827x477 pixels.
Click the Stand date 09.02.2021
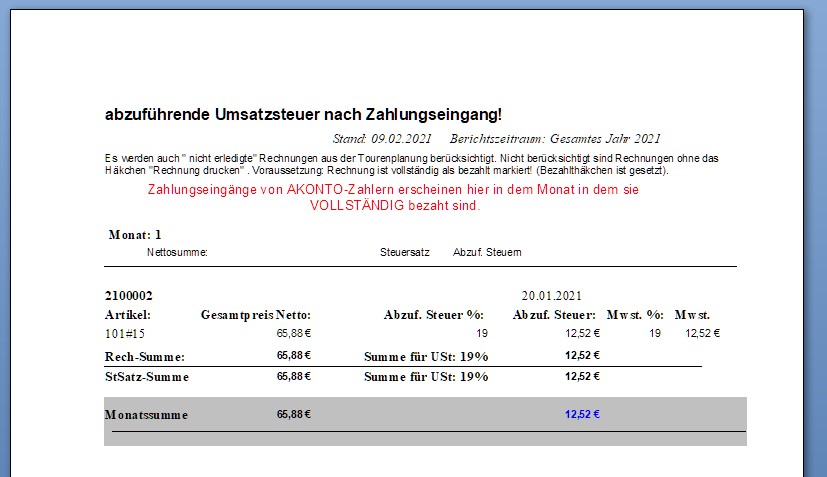[382, 139]
